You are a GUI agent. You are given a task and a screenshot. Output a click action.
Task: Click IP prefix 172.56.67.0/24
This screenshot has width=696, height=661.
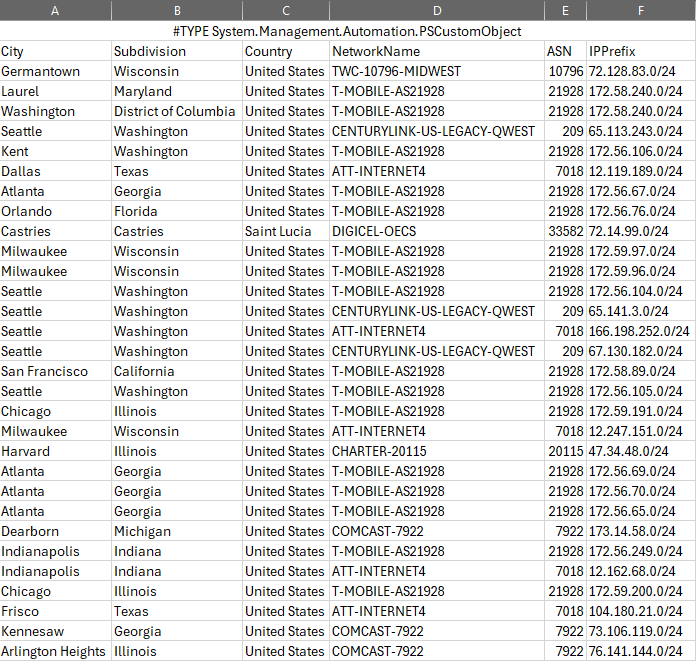pyautogui.click(x=641, y=191)
